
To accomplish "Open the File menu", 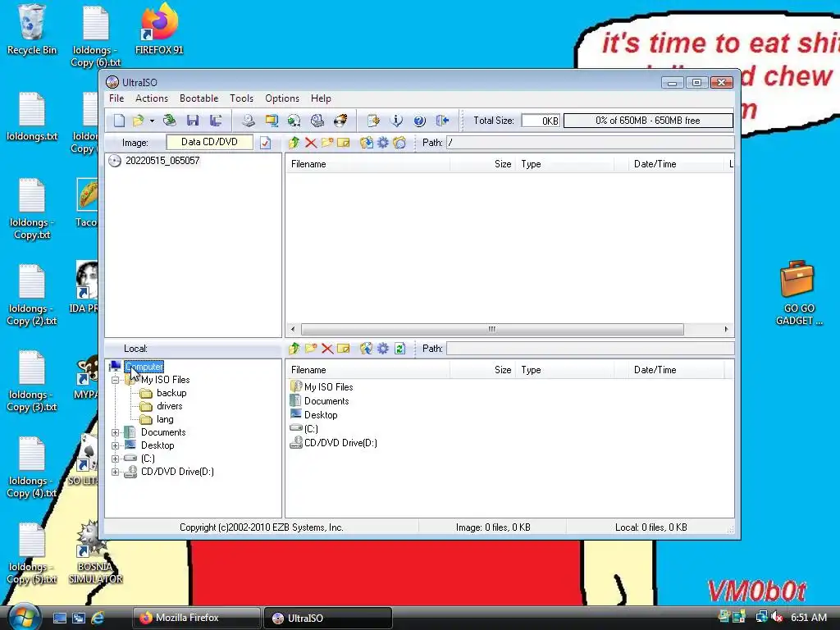I will pyautogui.click(x=116, y=98).
